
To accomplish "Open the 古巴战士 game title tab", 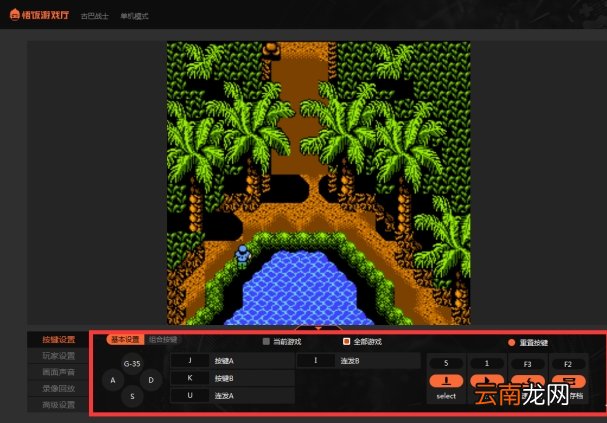I will click(94, 16).
